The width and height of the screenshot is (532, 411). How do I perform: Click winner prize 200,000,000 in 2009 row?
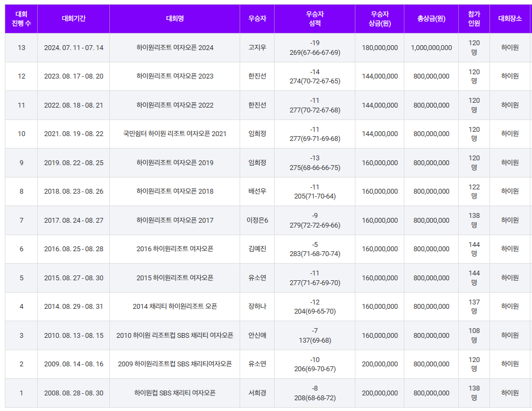point(380,364)
